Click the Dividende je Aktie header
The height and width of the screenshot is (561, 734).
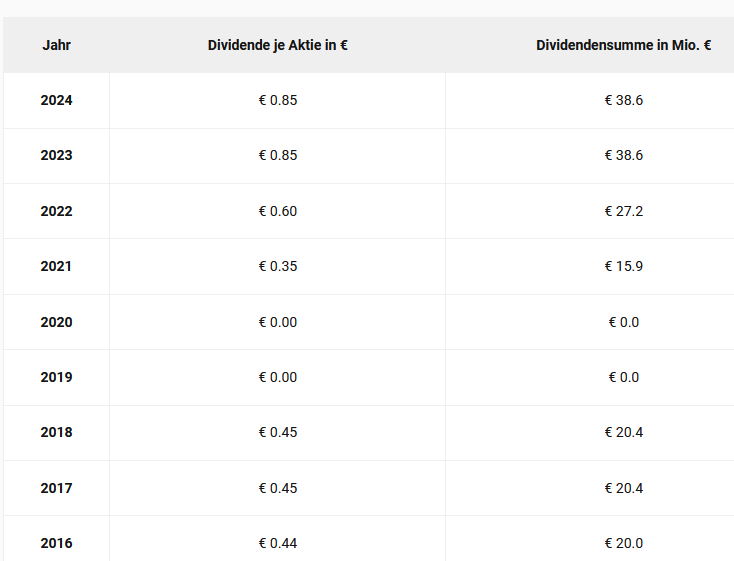277,45
